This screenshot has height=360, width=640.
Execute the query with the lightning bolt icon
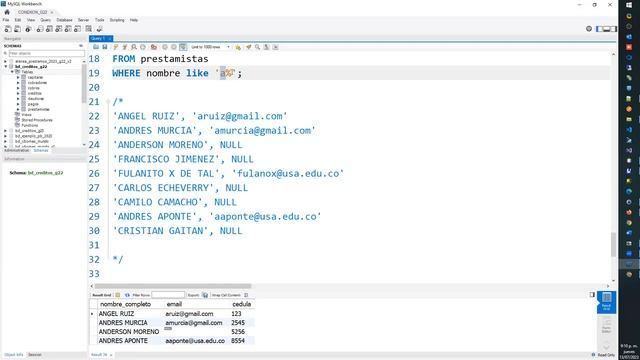tap(116, 47)
